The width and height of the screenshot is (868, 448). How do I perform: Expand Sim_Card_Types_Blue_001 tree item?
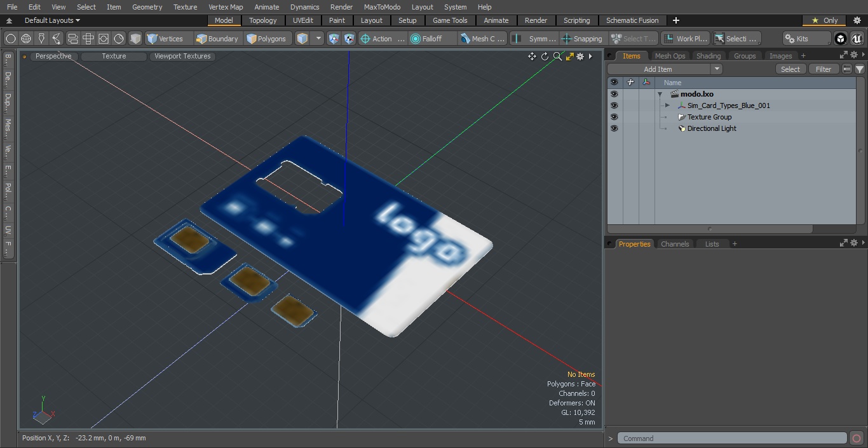pyautogui.click(x=667, y=105)
